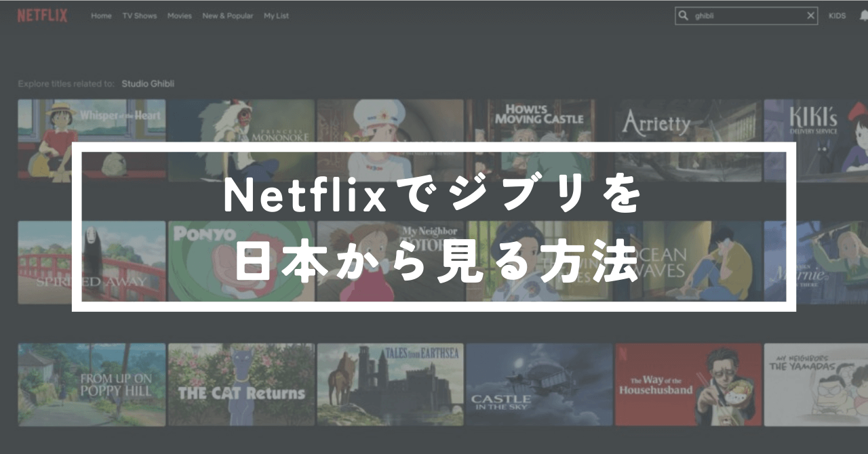Select Kiki's Delivery Service title card
The width and height of the screenshot is (868, 454).
coord(816,140)
